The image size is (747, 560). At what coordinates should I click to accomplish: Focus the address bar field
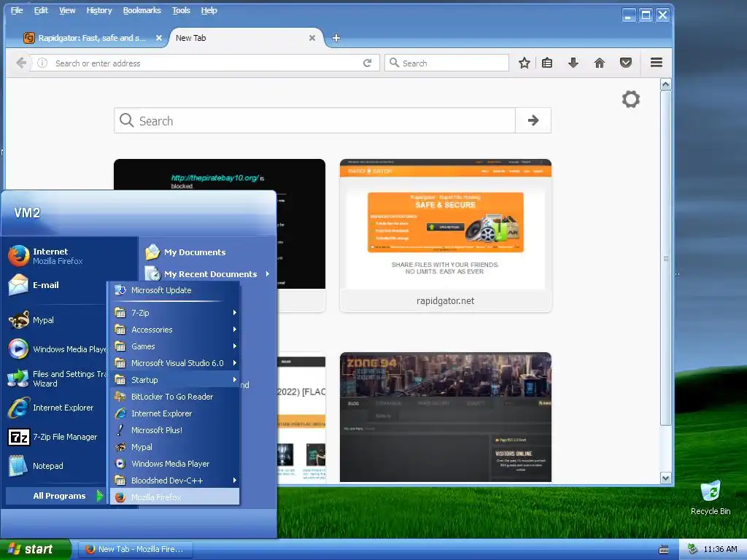click(x=205, y=63)
